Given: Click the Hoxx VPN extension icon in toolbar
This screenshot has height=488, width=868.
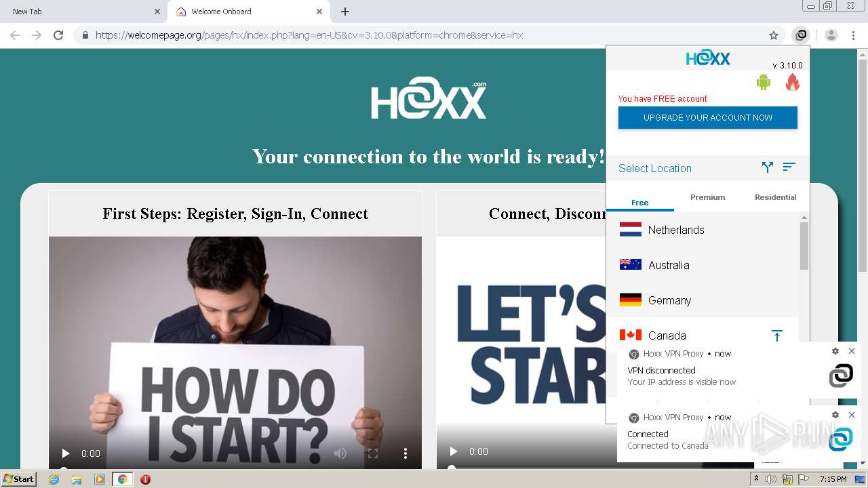Looking at the screenshot, I should 801,35.
